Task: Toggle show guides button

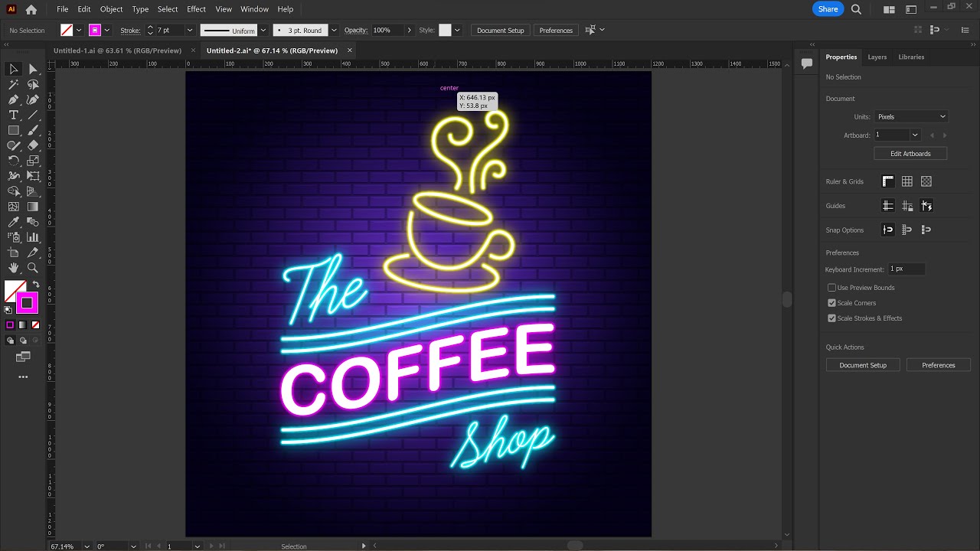Action: 888,206
